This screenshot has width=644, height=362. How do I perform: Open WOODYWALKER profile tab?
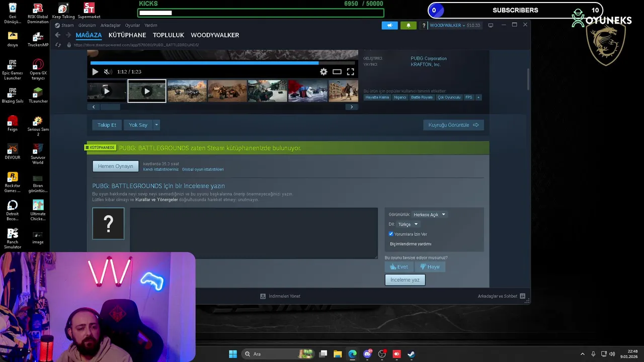[x=215, y=35]
